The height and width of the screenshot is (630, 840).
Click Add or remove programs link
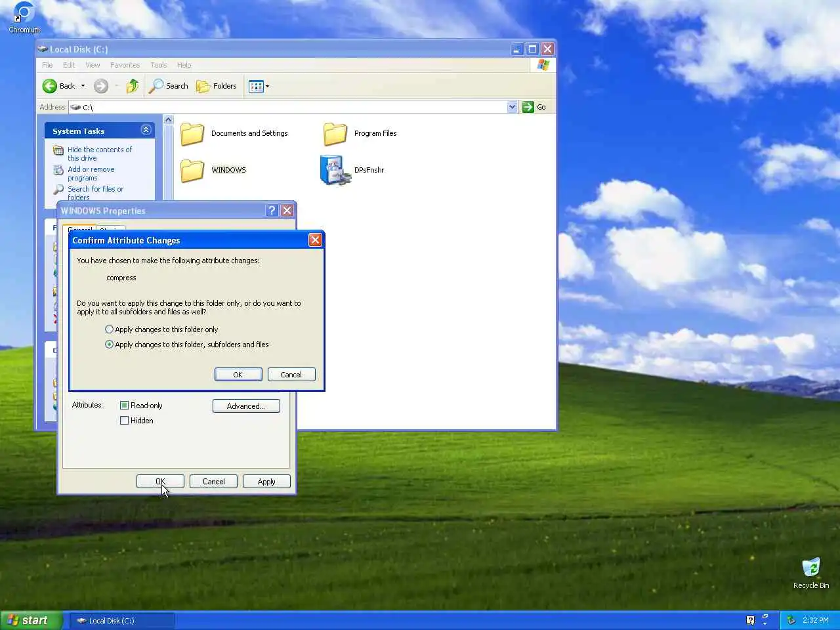91,174
